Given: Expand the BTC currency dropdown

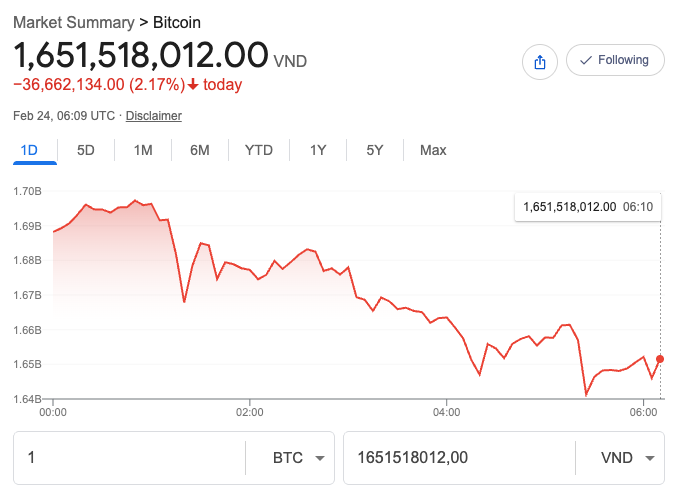Looking at the screenshot, I should [299, 458].
